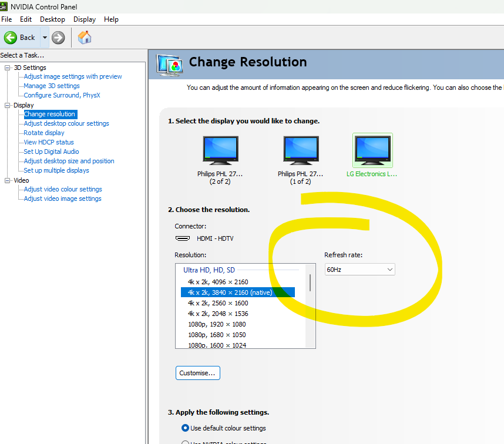
Task: Open Adjust video image settings
Action: pos(62,199)
